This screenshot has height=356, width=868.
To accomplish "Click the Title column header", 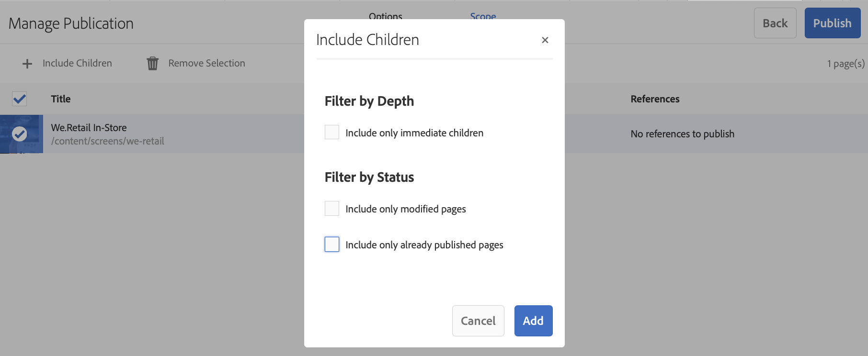I will point(61,99).
